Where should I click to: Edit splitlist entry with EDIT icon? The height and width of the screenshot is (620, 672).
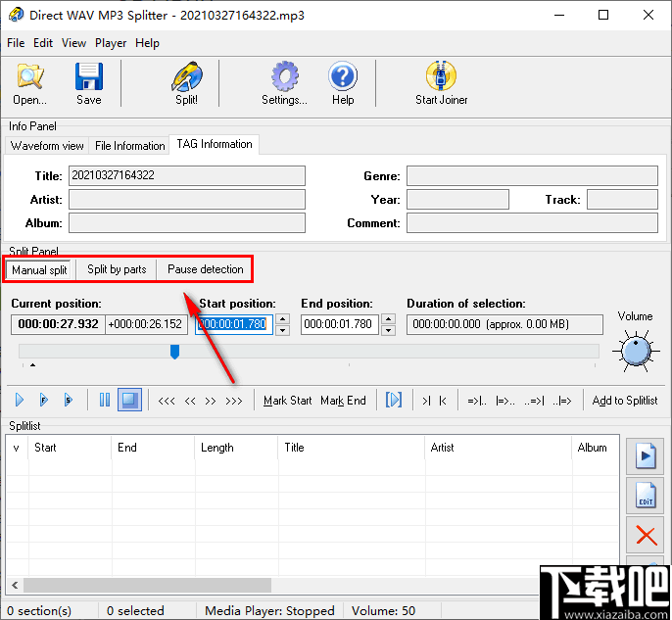pos(646,496)
